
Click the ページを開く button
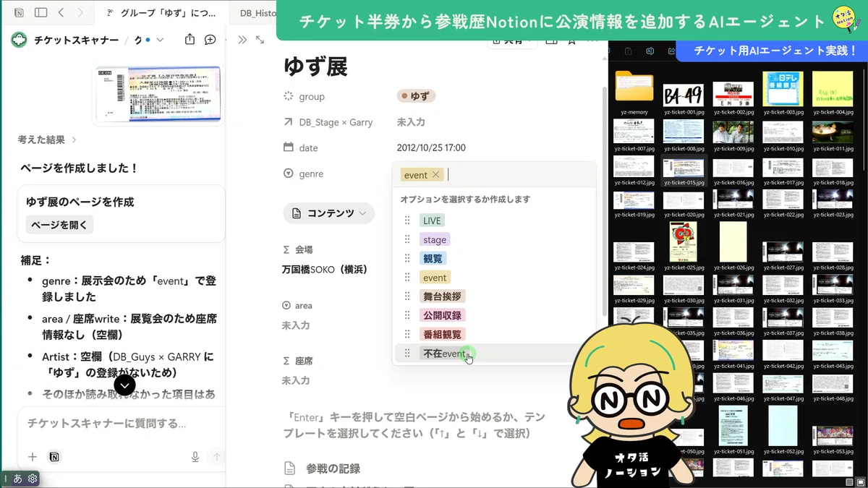(59, 225)
